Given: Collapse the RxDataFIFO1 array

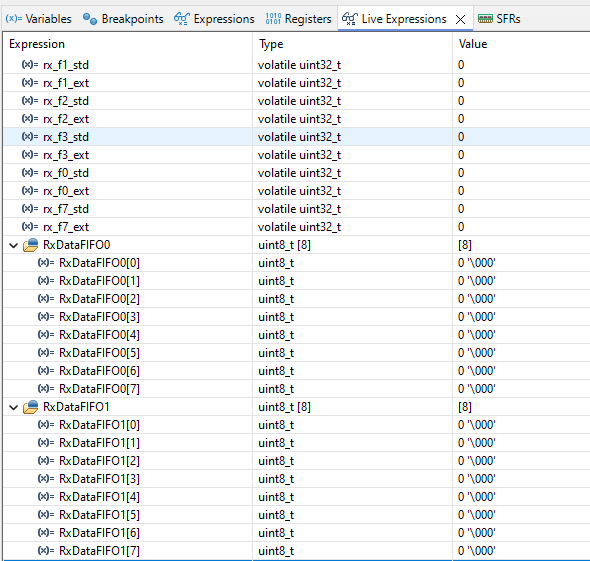Looking at the screenshot, I should pos(14,407).
